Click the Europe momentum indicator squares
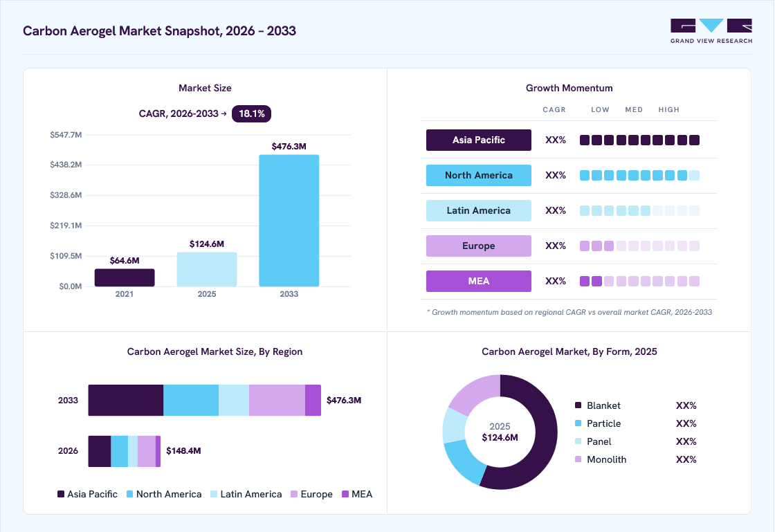Image resolution: width=775 pixels, height=532 pixels. (639, 246)
